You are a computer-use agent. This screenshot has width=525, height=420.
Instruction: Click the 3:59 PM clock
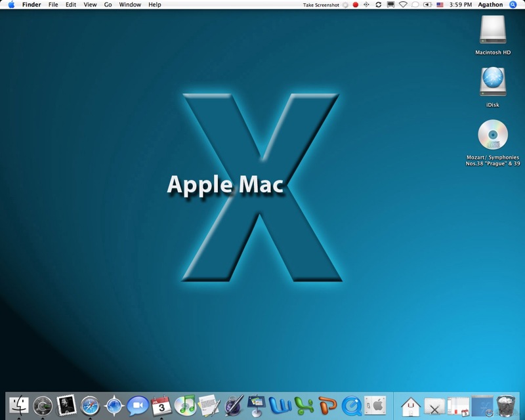461,5
